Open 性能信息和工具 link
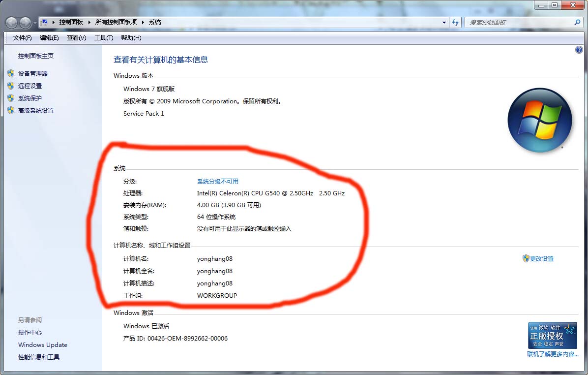This screenshot has width=588, height=375. pos(39,357)
